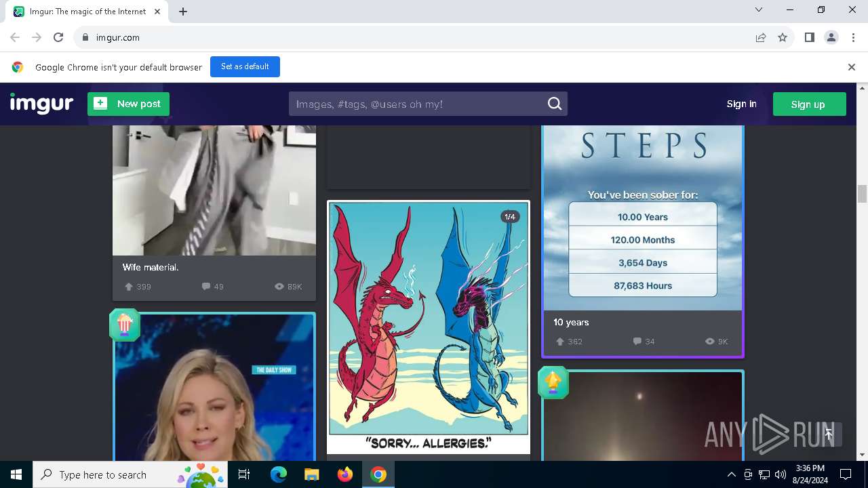Open the Wife material post image
868x488 pixels.
click(214, 190)
